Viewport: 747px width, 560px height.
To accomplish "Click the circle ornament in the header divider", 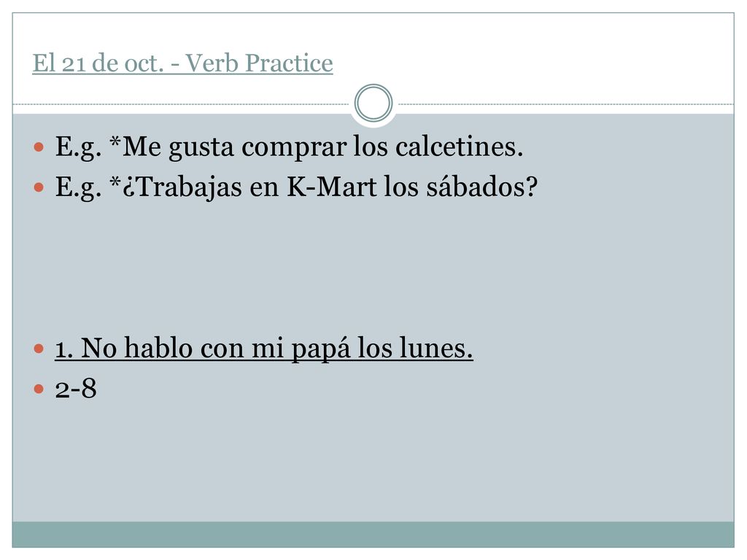I will (373, 103).
